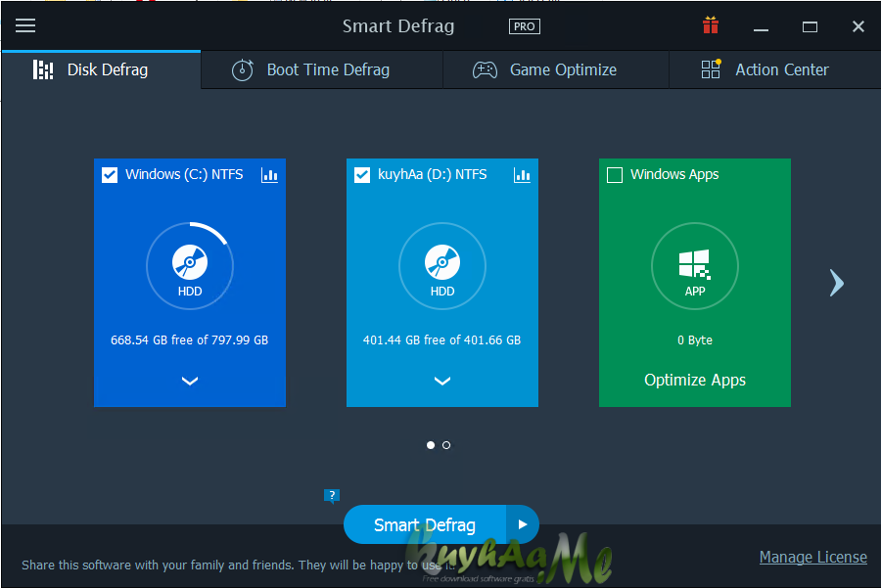Click Optimize Apps on green card
The height and width of the screenshot is (588, 881).
pyautogui.click(x=695, y=381)
